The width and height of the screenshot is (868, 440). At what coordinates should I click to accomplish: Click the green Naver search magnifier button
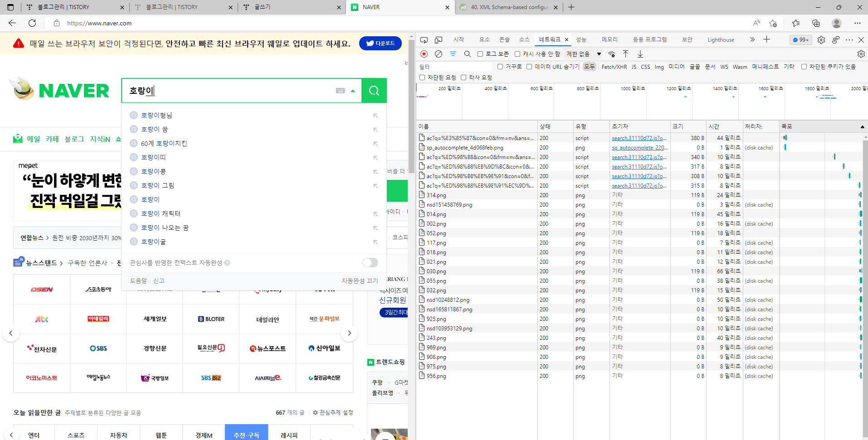click(x=374, y=91)
